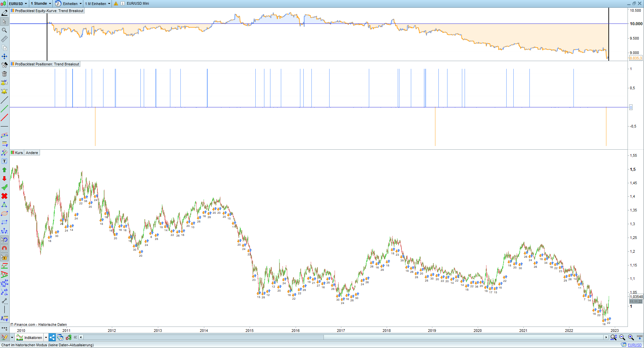The image size is (644, 348).
Task: Open the 1 Stunde timeframe dropdown
Action: (41, 3)
